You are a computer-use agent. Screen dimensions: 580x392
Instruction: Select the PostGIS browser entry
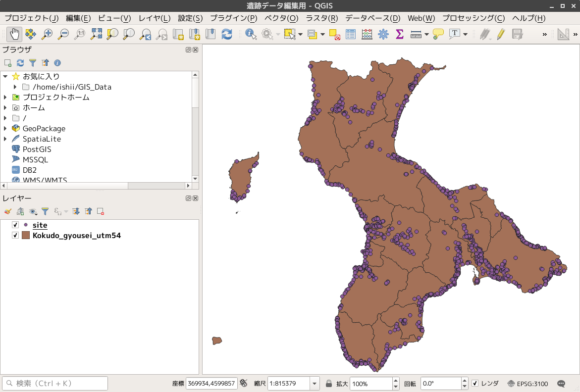tap(37, 149)
